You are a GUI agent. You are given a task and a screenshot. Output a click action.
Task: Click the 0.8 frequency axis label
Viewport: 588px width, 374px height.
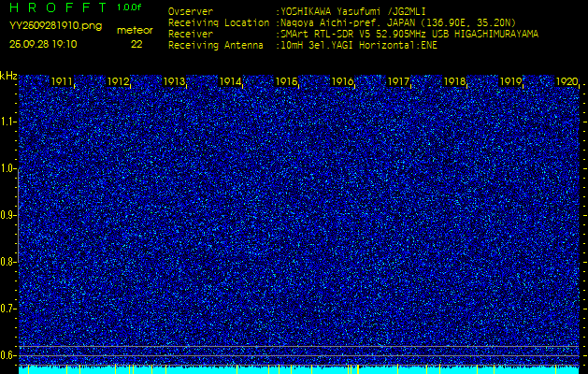(x=7, y=262)
